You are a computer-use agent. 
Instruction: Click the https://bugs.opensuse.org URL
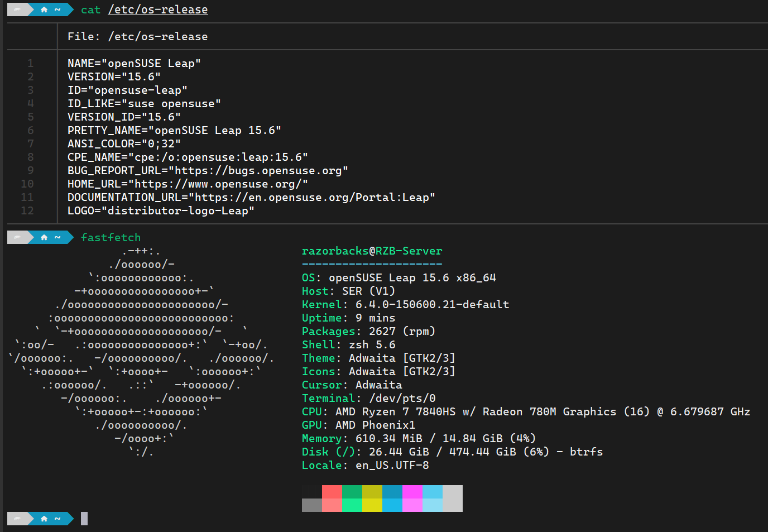click(258, 170)
